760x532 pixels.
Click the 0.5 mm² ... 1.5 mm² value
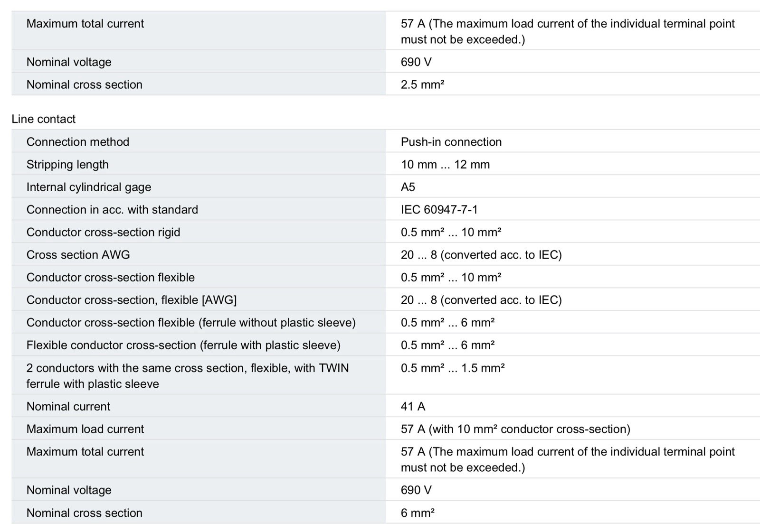(453, 368)
